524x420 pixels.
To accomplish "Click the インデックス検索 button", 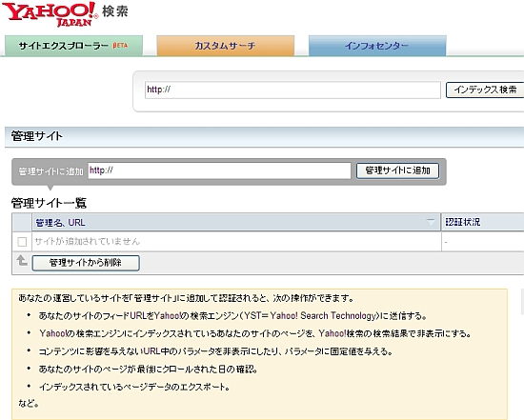I will [x=485, y=90].
